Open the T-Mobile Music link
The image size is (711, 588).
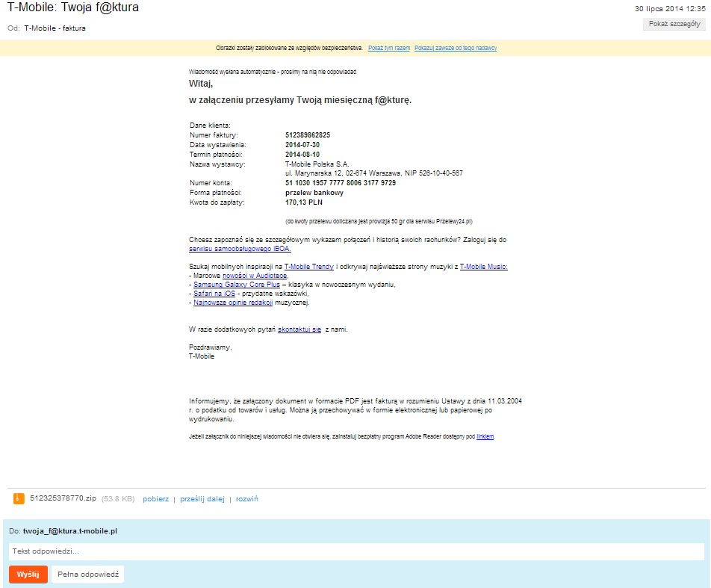[483, 267]
